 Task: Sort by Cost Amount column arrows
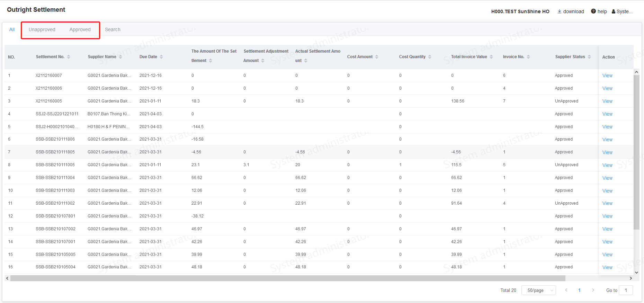pyautogui.click(x=377, y=57)
